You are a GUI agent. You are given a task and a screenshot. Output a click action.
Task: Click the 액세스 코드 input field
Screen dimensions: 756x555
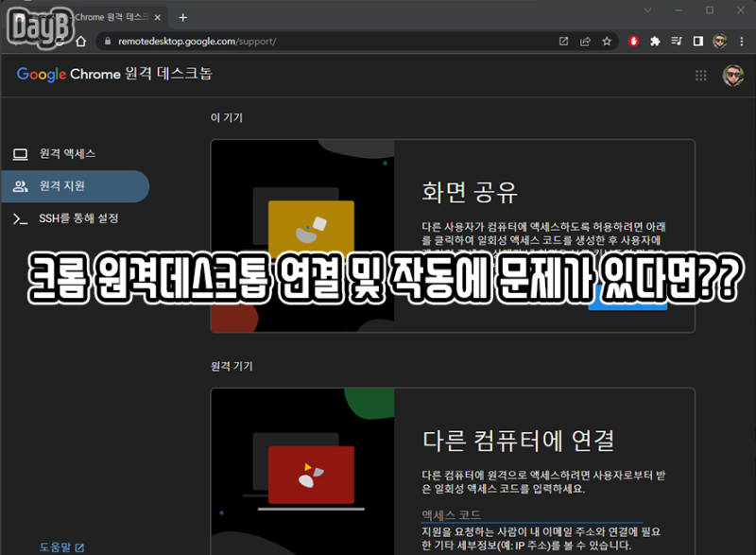point(532,515)
